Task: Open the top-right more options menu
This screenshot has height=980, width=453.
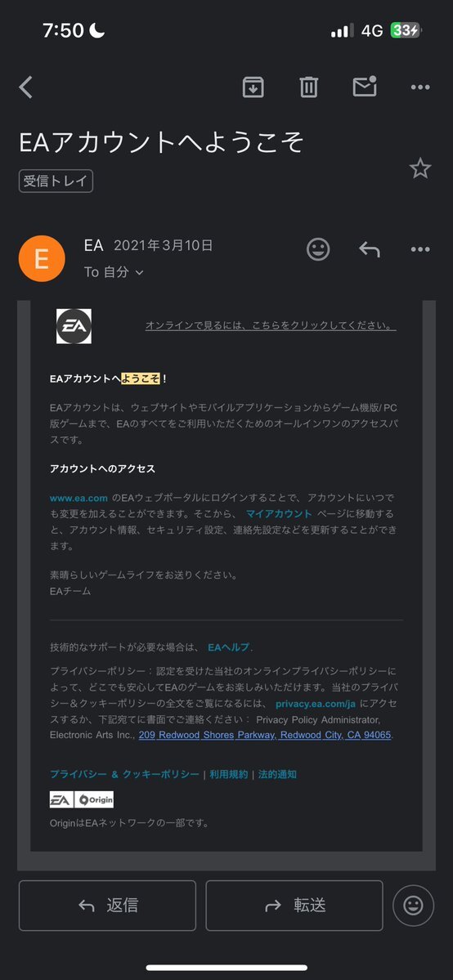Action: (x=420, y=87)
